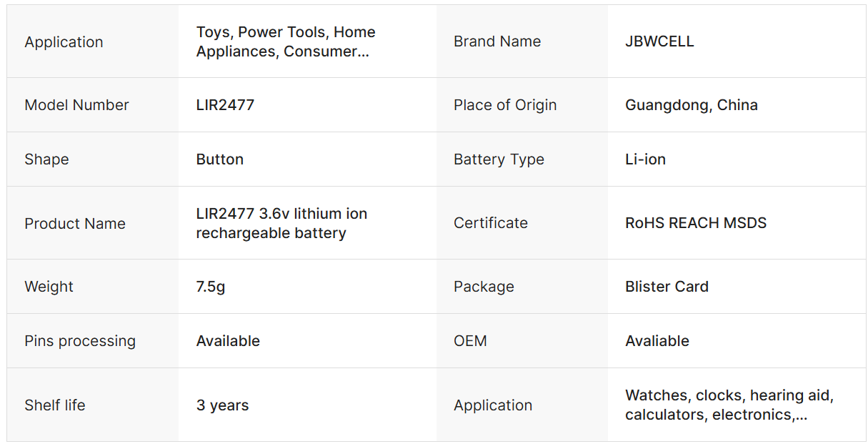The width and height of the screenshot is (868, 444).
Task: Select the "Guangdong, China" value
Action: click(x=692, y=105)
